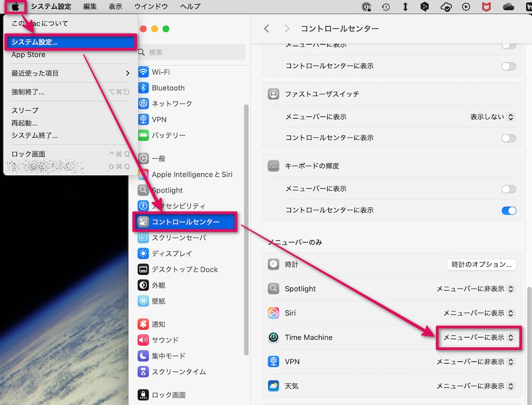Open the 表示 menu in menu bar
Screen dimensions: 532x405
(x=115, y=6)
